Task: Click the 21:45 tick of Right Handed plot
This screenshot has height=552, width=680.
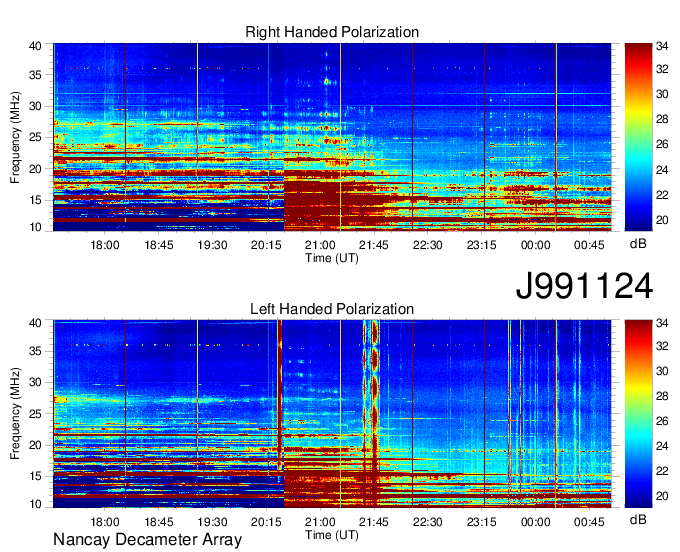Action: click(374, 245)
